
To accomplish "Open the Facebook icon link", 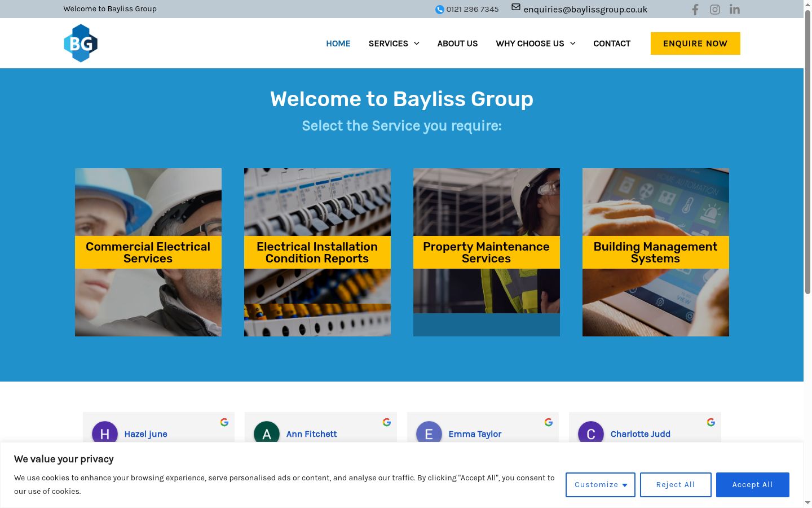I will (695, 10).
